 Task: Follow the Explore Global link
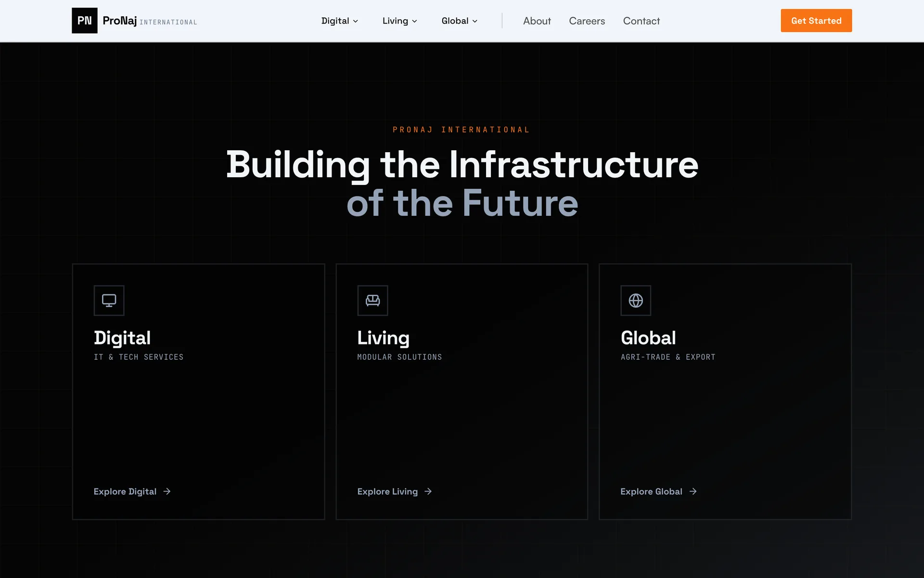[x=659, y=491]
